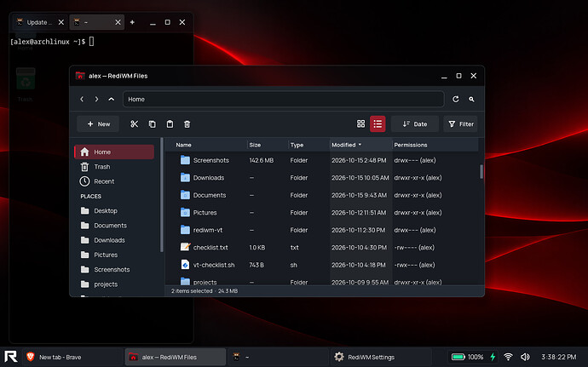Select the Screenshots folder row
This screenshot has height=367, width=588.
click(x=322, y=160)
